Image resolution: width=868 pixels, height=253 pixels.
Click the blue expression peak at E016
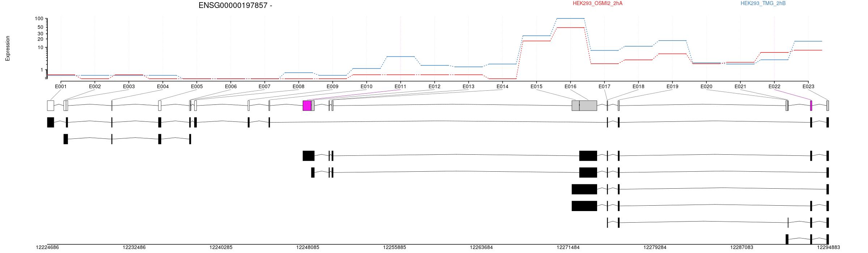(570, 18)
